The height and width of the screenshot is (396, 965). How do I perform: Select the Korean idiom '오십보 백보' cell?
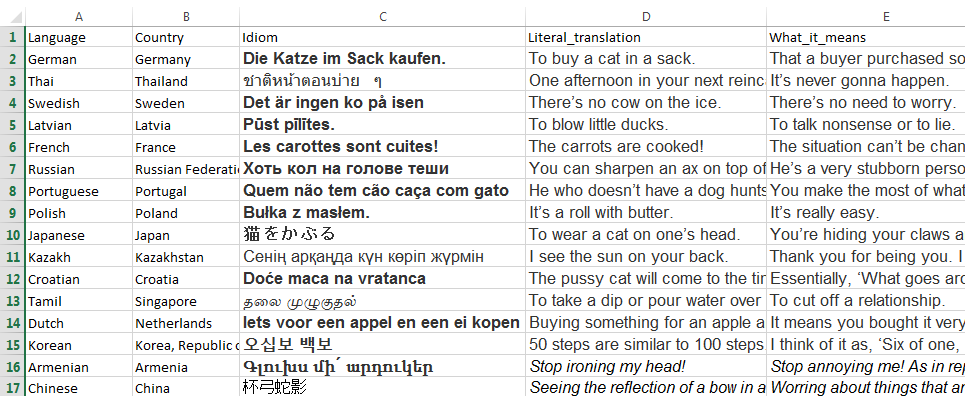pos(382,345)
